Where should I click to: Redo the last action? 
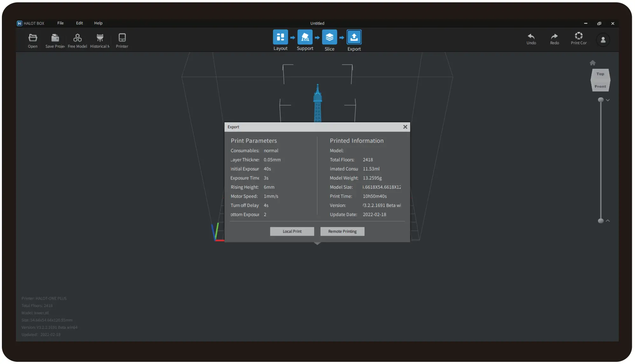click(554, 38)
